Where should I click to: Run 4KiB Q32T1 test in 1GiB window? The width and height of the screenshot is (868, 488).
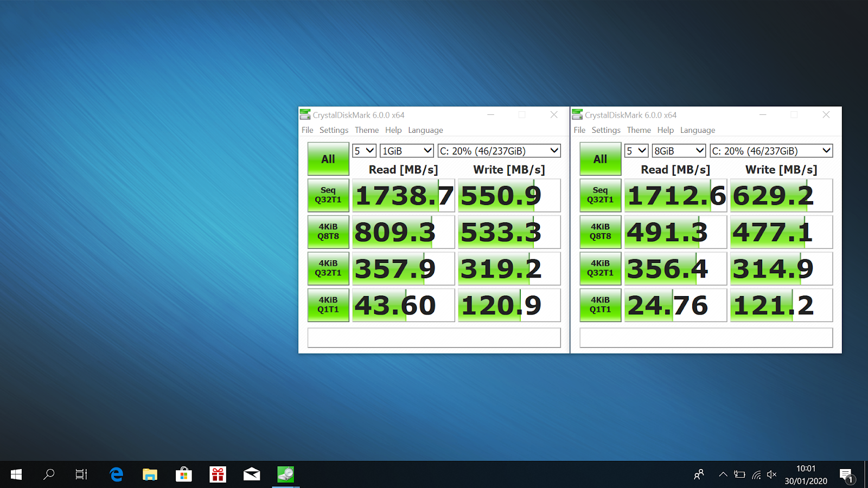click(328, 268)
